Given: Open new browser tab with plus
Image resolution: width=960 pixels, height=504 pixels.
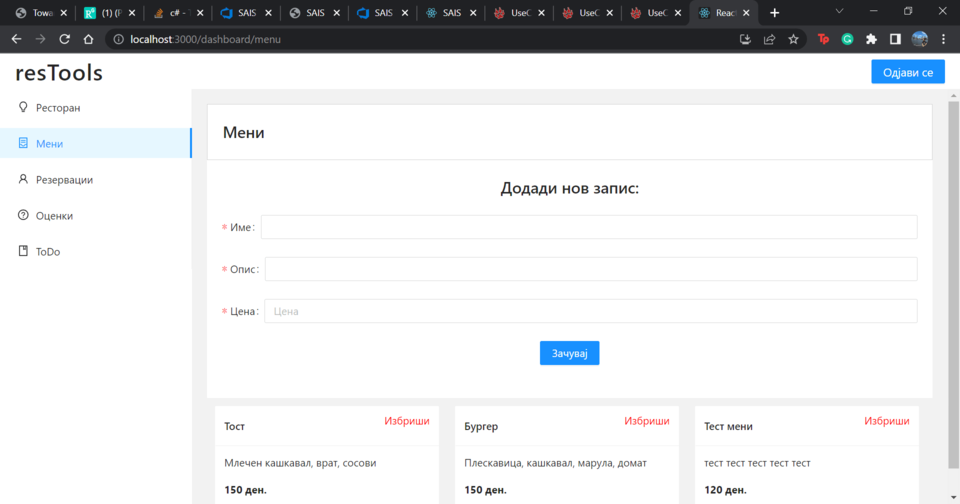Looking at the screenshot, I should click(774, 13).
